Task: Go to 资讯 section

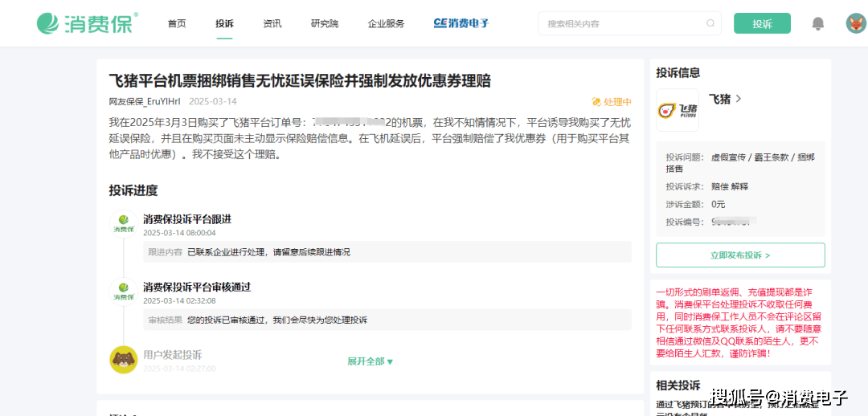Action: click(272, 24)
